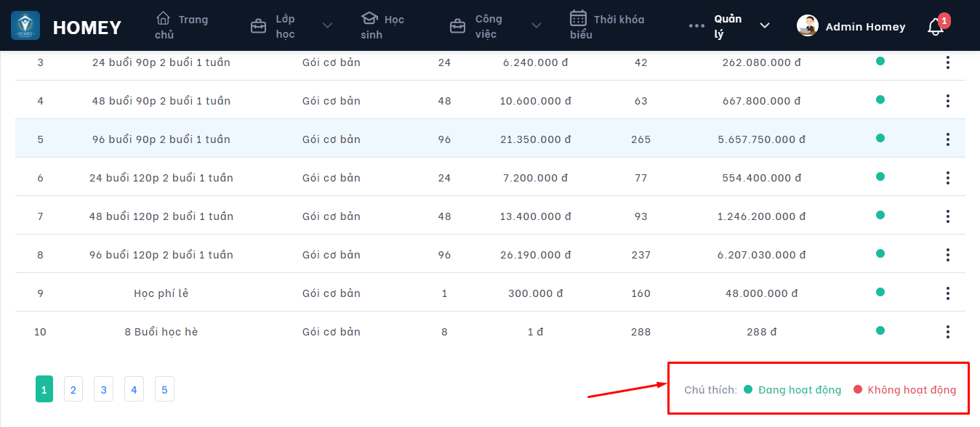The image size is (980, 427).
Task: Open three-dot menu for 8 Buổi học hè
Action: click(947, 331)
